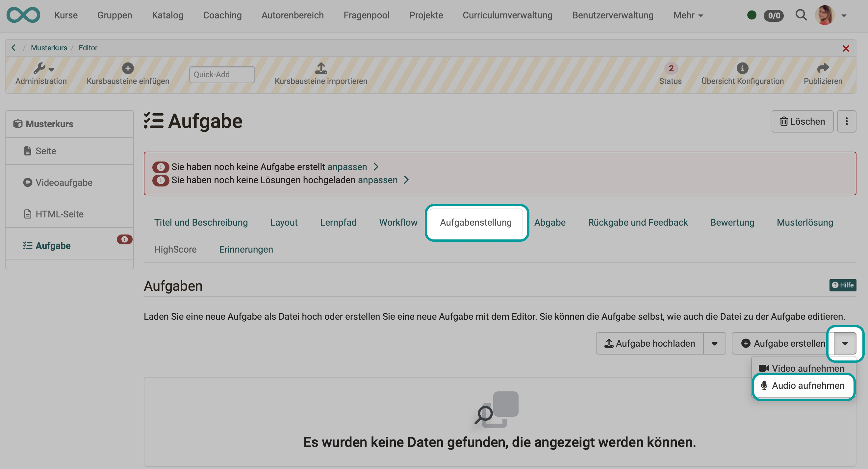
Task: Open the three-dot options menu beside Löschen
Action: (847, 121)
